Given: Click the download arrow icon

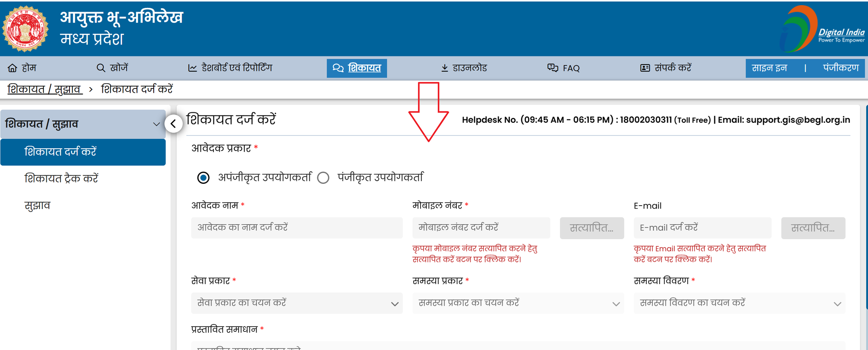Looking at the screenshot, I should click(x=445, y=68).
